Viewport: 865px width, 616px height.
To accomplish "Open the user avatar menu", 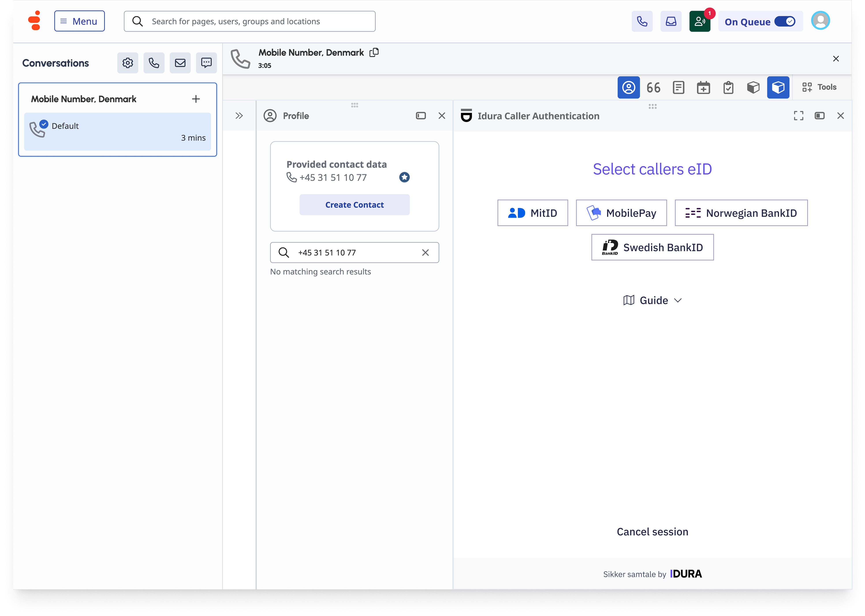I will pos(820,21).
